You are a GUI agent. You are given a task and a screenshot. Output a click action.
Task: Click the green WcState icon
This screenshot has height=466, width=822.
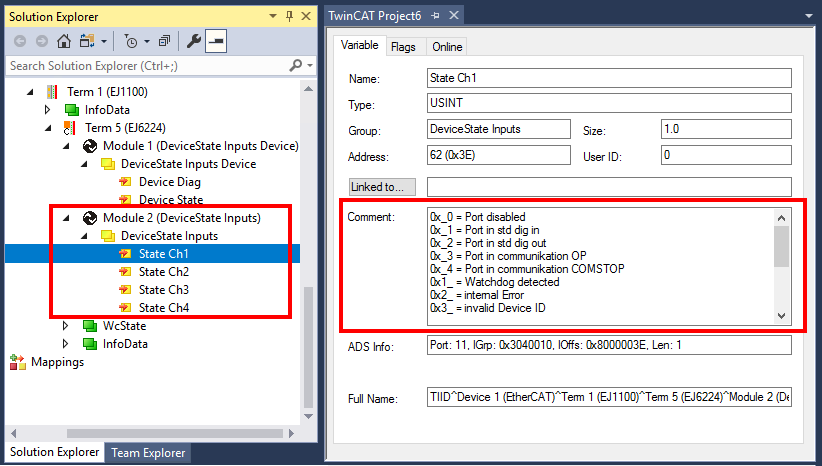coord(90,326)
